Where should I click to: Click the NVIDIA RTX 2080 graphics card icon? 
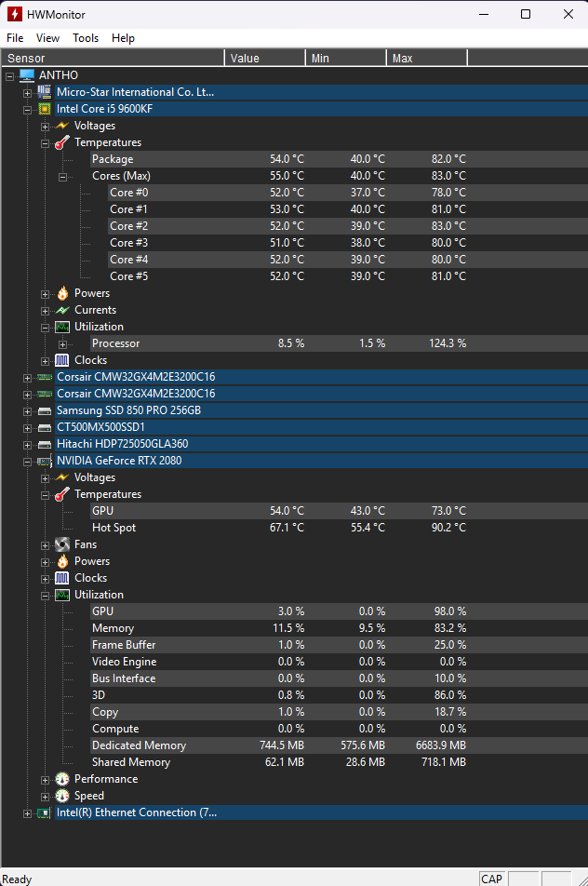point(44,461)
